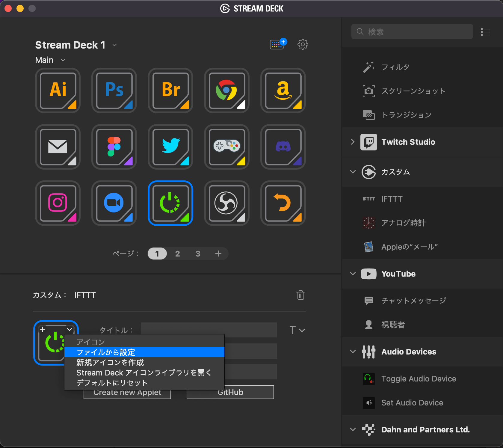Select the Twitter bird key
The width and height of the screenshot is (503, 448).
pyautogui.click(x=170, y=147)
